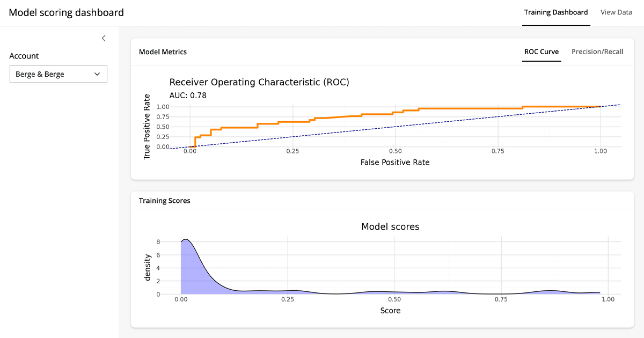Click the AUC: 0.78 label
The height and width of the screenshot is (338, 644).
coord(188,95)
